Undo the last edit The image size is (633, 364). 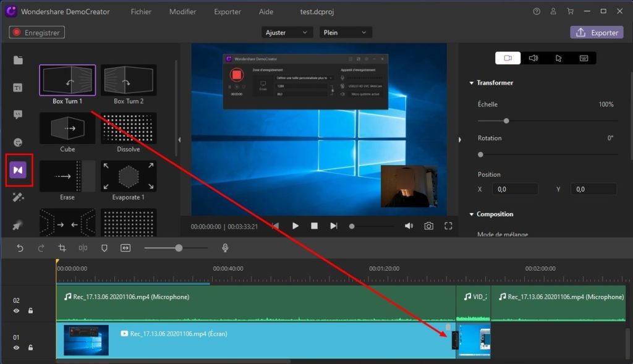coord(20,248)
